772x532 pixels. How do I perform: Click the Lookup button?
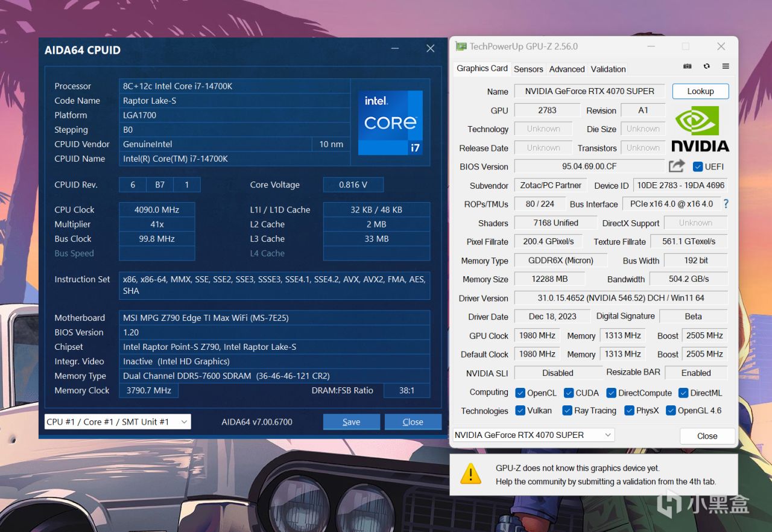(700, 91)
